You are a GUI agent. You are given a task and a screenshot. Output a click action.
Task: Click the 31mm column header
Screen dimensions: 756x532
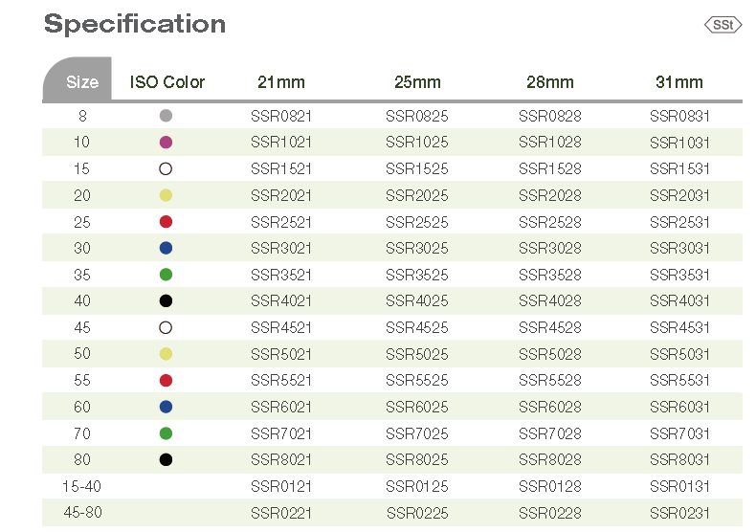tap(679, 82)
